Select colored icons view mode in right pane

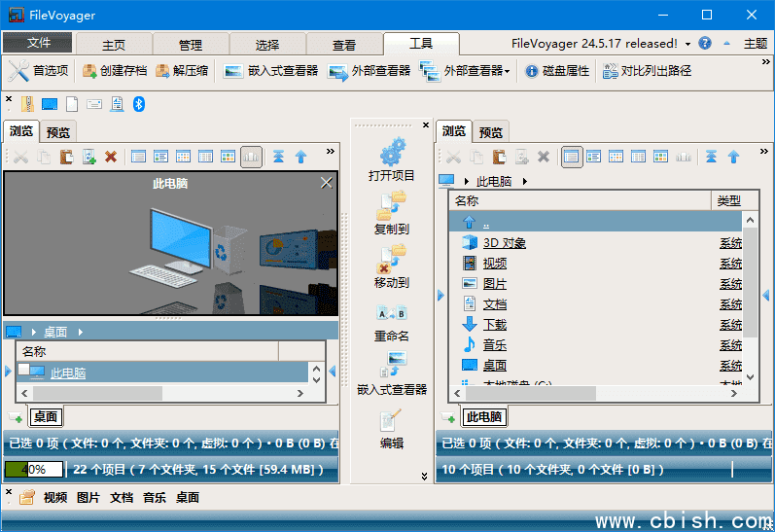[661, 158]
